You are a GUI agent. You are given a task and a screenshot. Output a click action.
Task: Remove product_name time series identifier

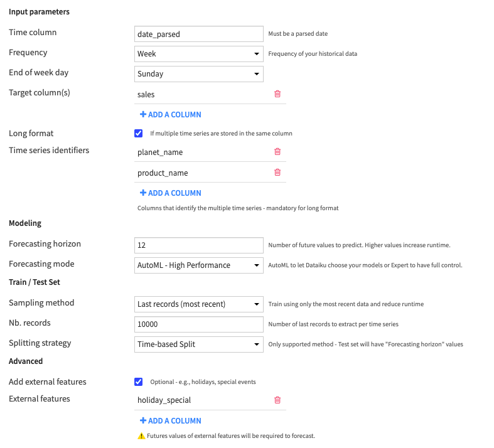277,173
